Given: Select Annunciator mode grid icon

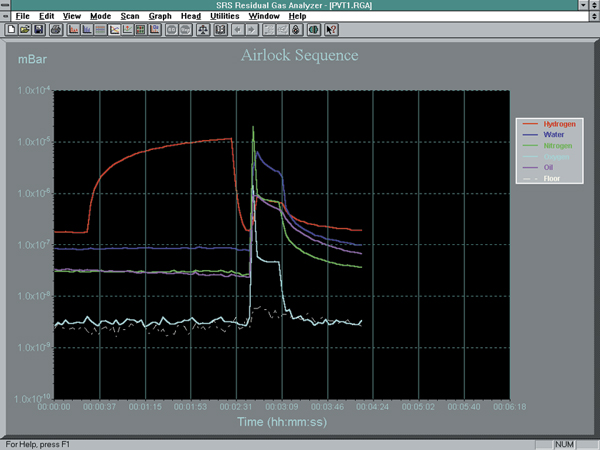Looking at the screenshot, I should (x=140, y=29).
